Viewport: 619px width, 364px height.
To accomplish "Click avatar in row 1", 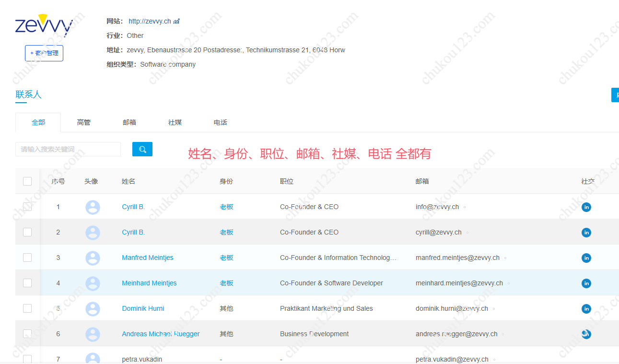I will click(x=93, y=207).
